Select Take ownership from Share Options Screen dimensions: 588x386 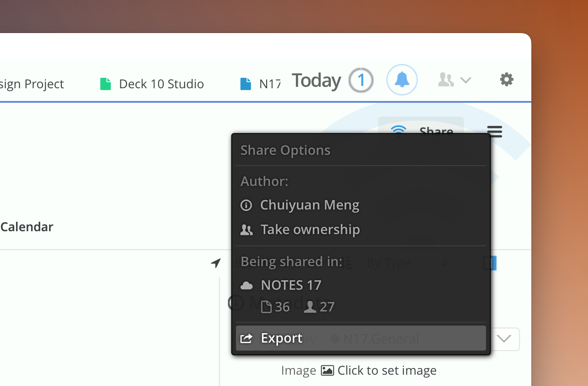coord(310,230)
